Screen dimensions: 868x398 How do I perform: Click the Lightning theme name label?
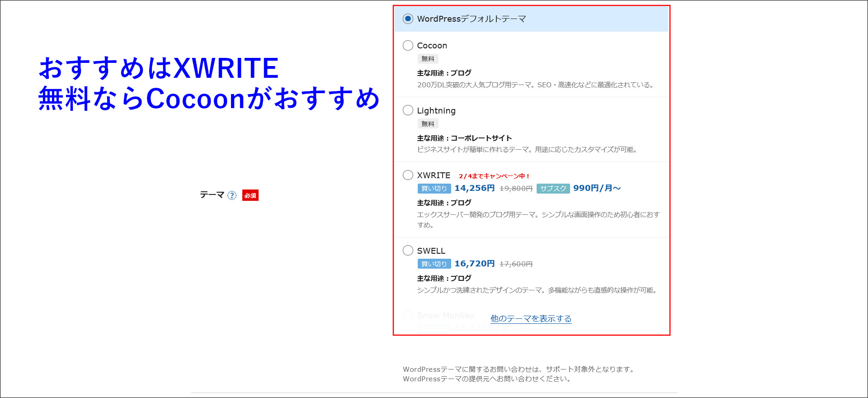click(x=436, y=111)
